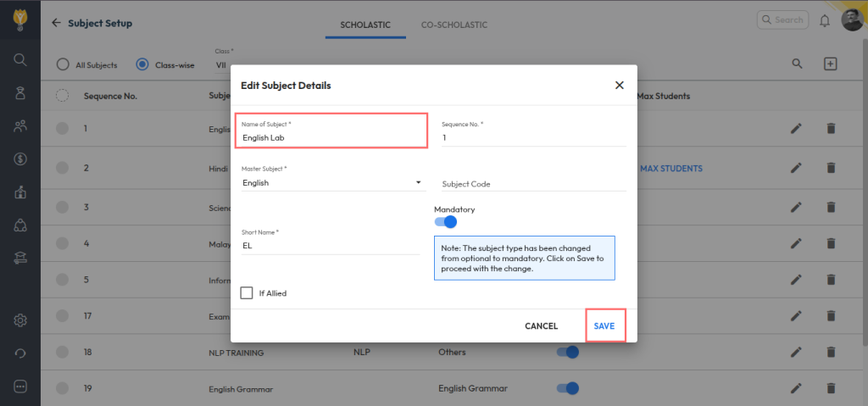Click the add subject plus icon
Screen dimensions: 868x406
[x=830, y=64]
